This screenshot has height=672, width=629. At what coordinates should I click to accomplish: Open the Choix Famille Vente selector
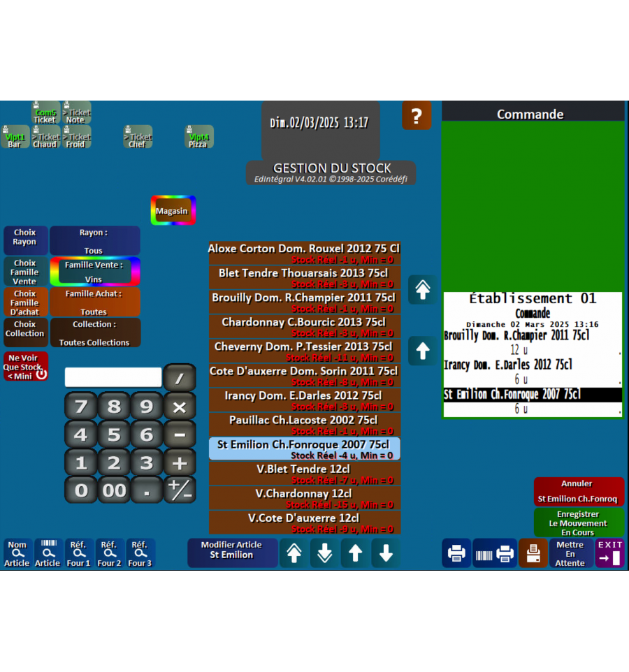click(25, 272)
